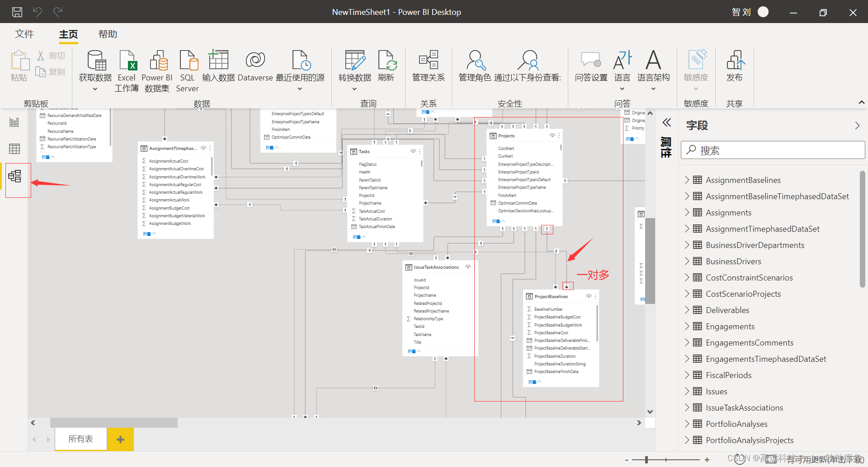Open 最近使用的源 list
868x467 pixels.
[300, 70]
